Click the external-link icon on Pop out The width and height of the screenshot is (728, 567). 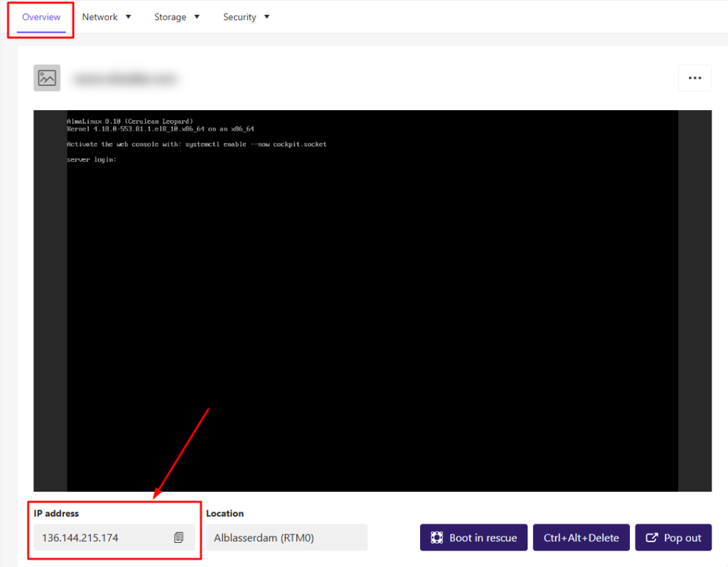[x=651, y=538]
